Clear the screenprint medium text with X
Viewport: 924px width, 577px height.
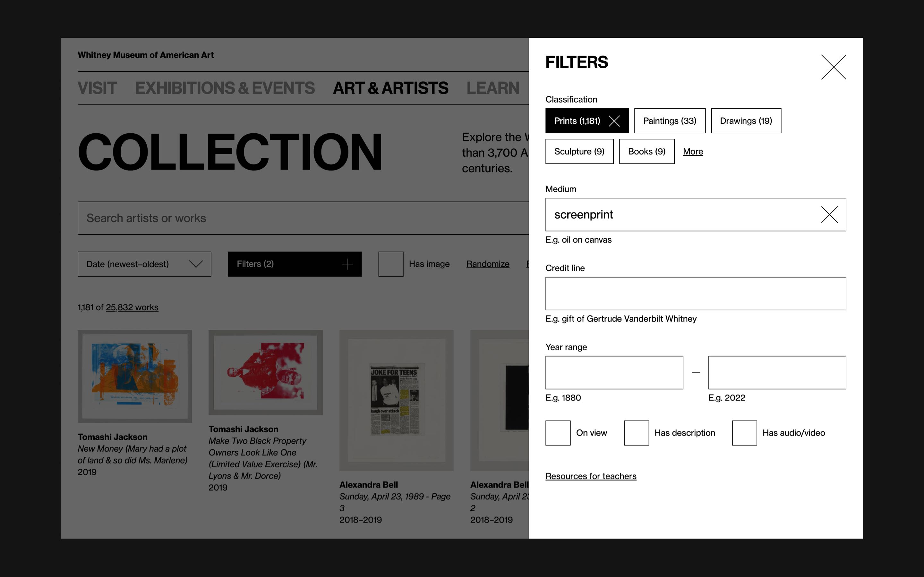pyautogui.click(x=829, y=214)
